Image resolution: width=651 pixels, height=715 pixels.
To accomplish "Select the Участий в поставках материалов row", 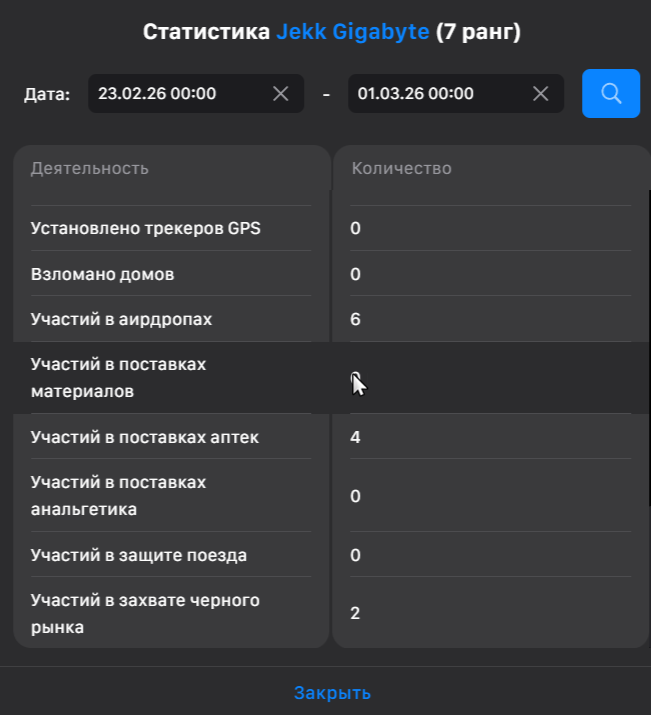I will click(118, 377).
